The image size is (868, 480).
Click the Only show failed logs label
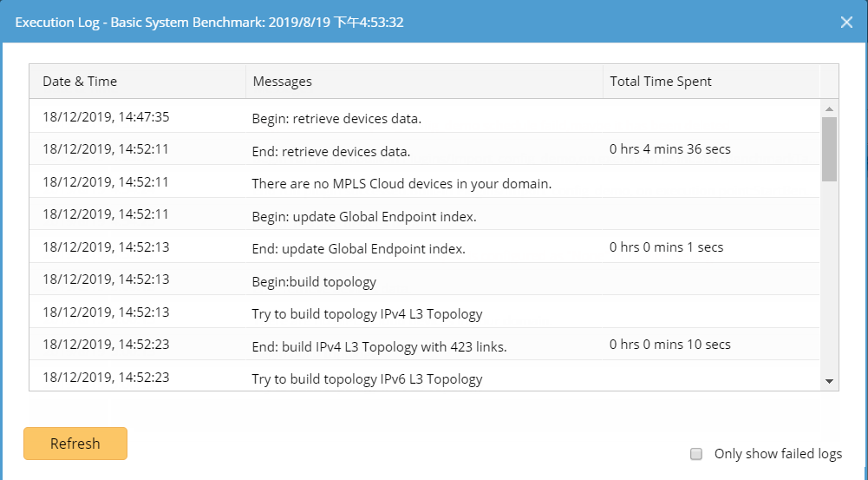pos(778,454)
